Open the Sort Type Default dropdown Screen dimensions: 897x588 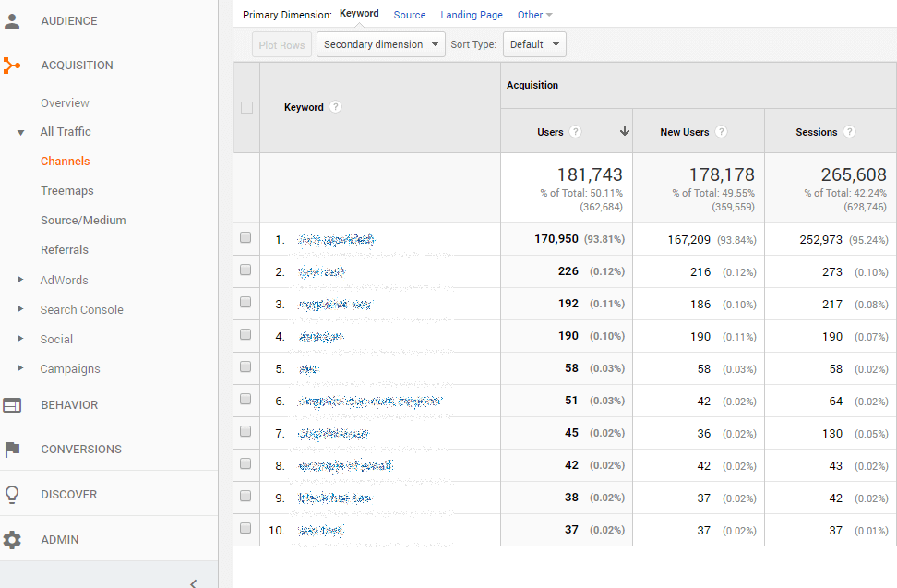[534, 44]
